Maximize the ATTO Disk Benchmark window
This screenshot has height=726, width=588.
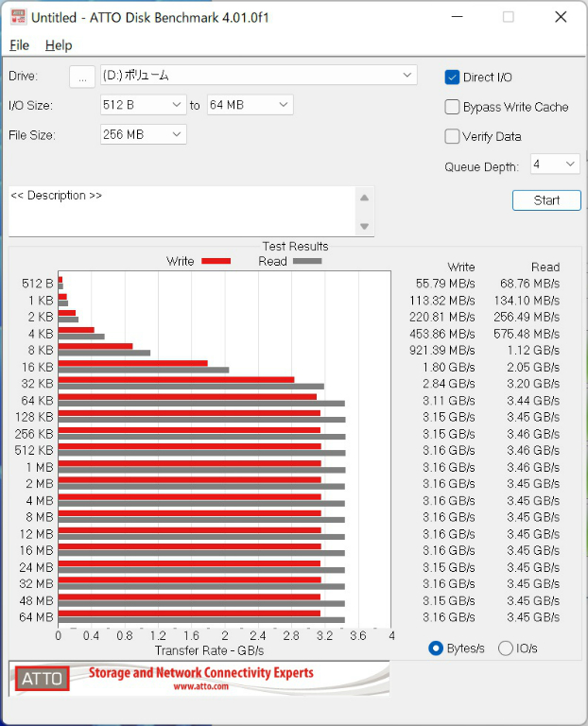click(x=509, y=17)
